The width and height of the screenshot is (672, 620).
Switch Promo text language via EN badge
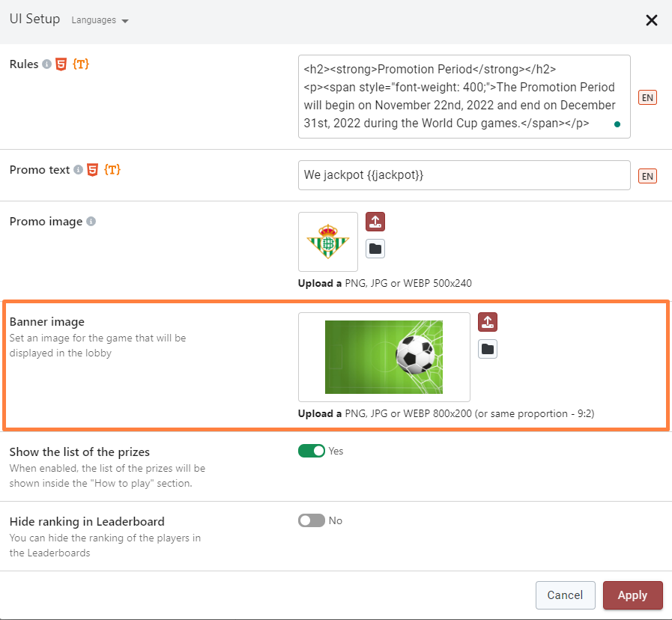[x=647, y=176]
